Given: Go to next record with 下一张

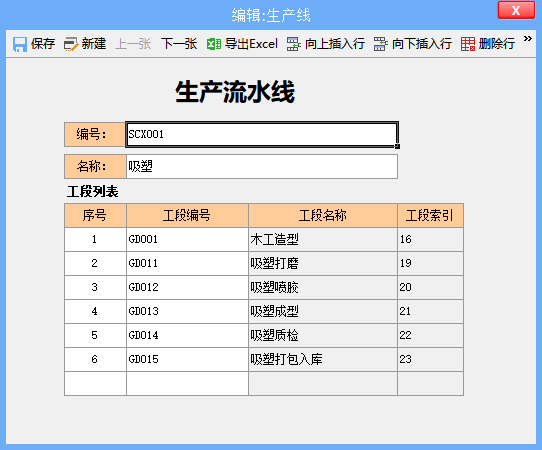Looking at the screenshot, I should click(179, 44).
